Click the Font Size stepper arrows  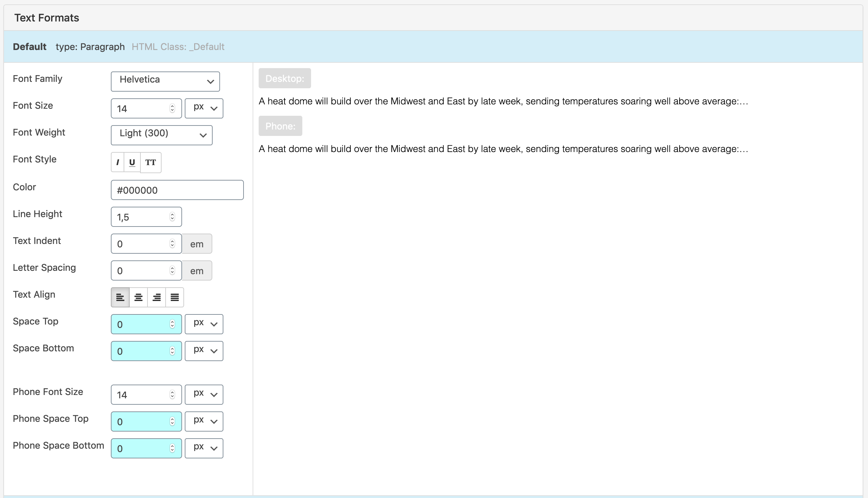tap(172, 108)
